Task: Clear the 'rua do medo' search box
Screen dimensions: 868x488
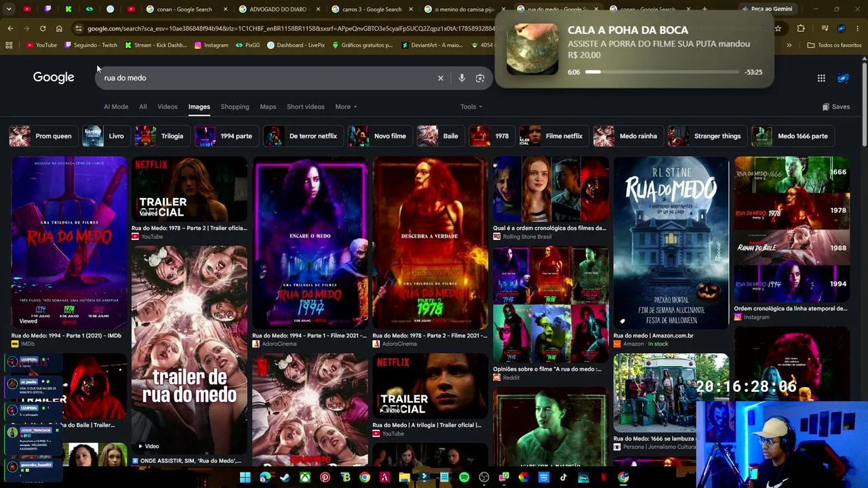Action: [440, 78]
